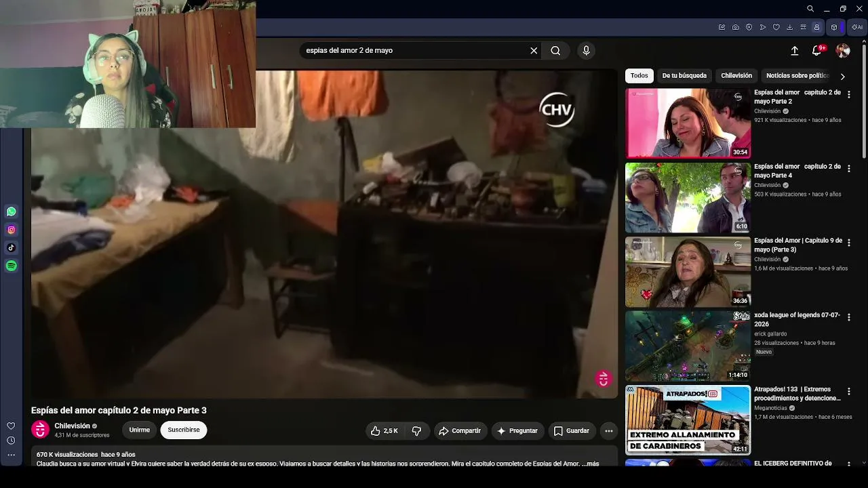Image resolution: width=868 pixels, height=488 pixels.
Task: Open thumbnail of capítulo 2 de mayo Parte 2
Action: (x=688, y=123)
